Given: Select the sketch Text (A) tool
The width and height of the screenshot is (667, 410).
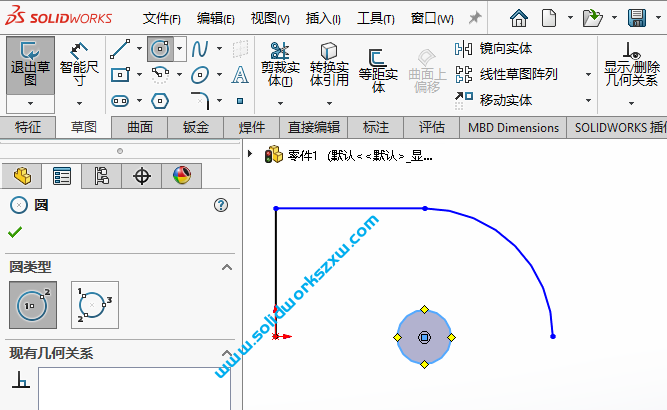Looking at the screenshot, I should point(240,75).
